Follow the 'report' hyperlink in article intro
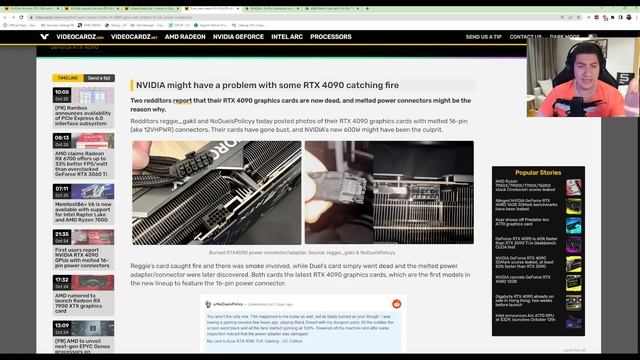 (x=182, y=100)
